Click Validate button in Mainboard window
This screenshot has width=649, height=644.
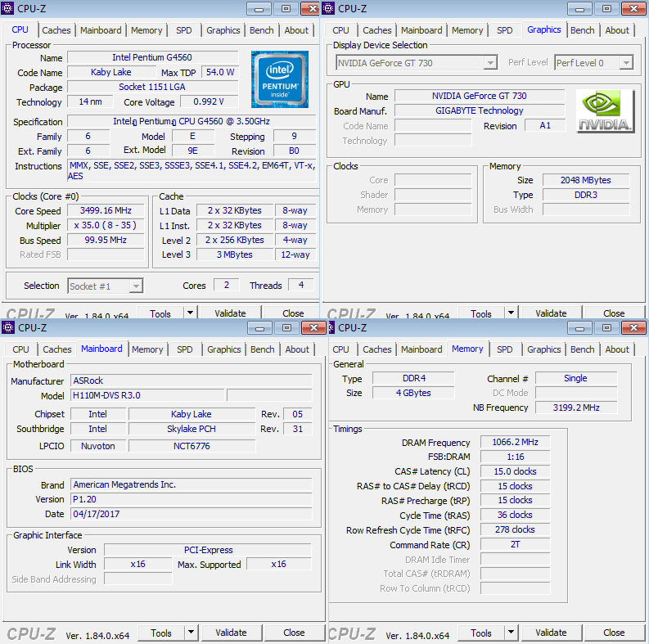(231, 633)
